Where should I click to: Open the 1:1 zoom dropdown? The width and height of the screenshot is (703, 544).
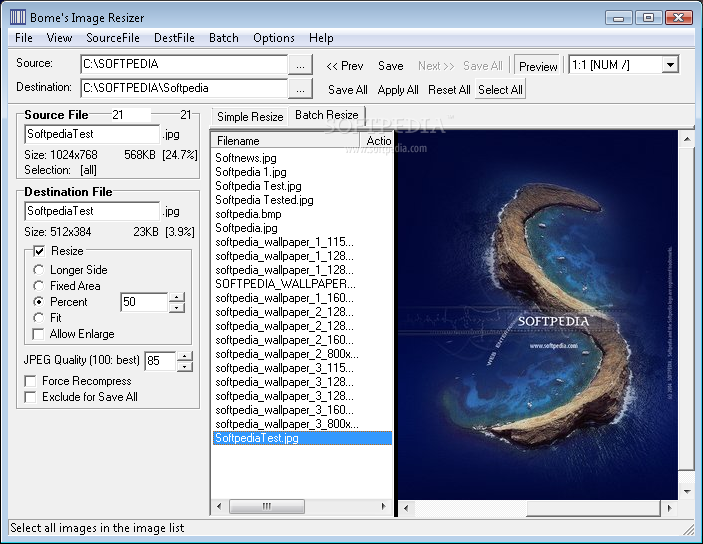pos(670,65)
